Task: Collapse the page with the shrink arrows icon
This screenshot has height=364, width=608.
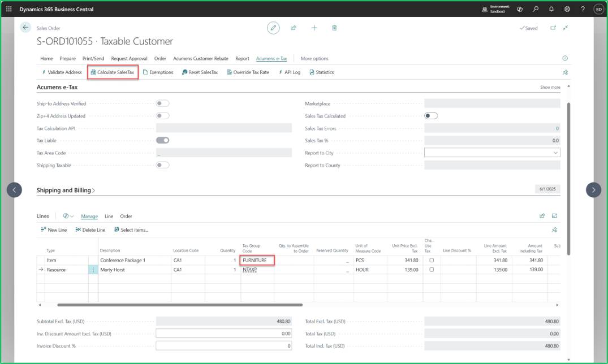Action: 566,28
